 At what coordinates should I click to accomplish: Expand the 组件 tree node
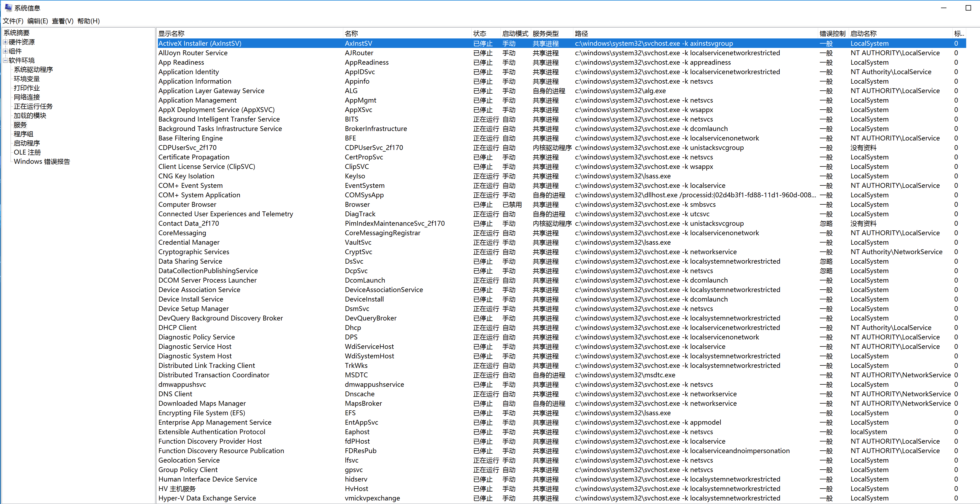[5, 51]
